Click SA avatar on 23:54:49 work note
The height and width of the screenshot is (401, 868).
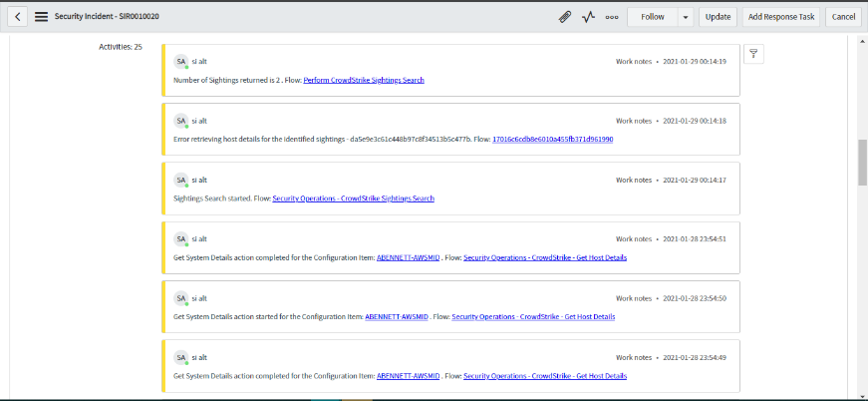point(180,358)
